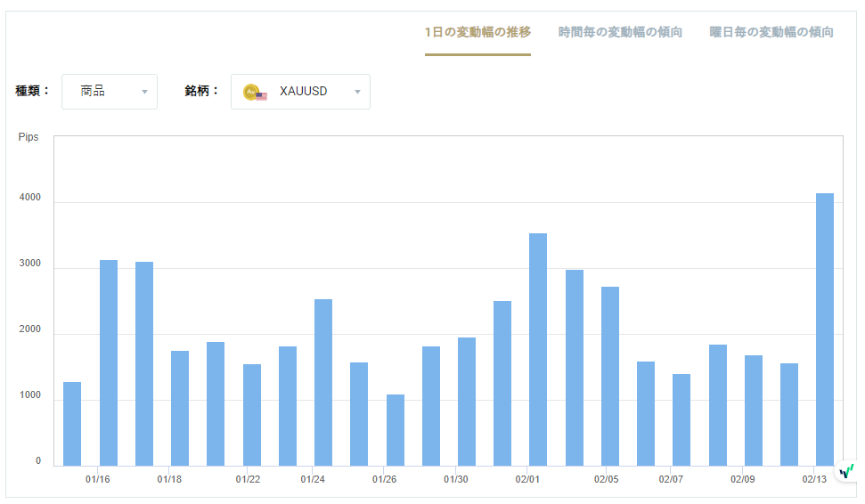Click the '3000' y-axis label

(29, 264)
